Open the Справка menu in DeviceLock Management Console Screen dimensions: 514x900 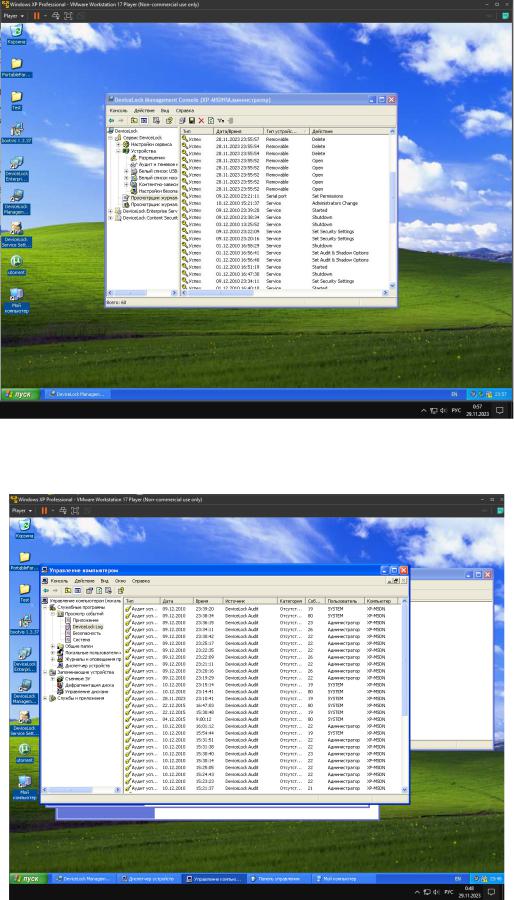coord(185,110)
